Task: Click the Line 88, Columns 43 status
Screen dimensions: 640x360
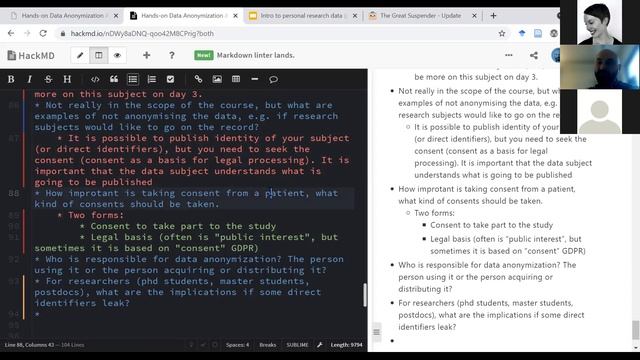Action: pos(29,345)
